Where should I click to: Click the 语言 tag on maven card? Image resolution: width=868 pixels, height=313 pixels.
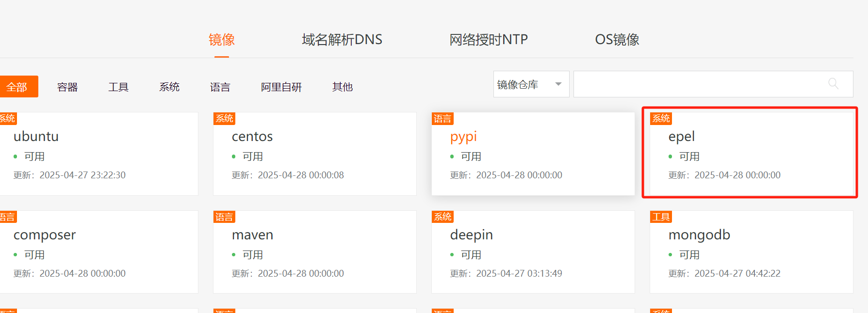[x=224, y=217]
